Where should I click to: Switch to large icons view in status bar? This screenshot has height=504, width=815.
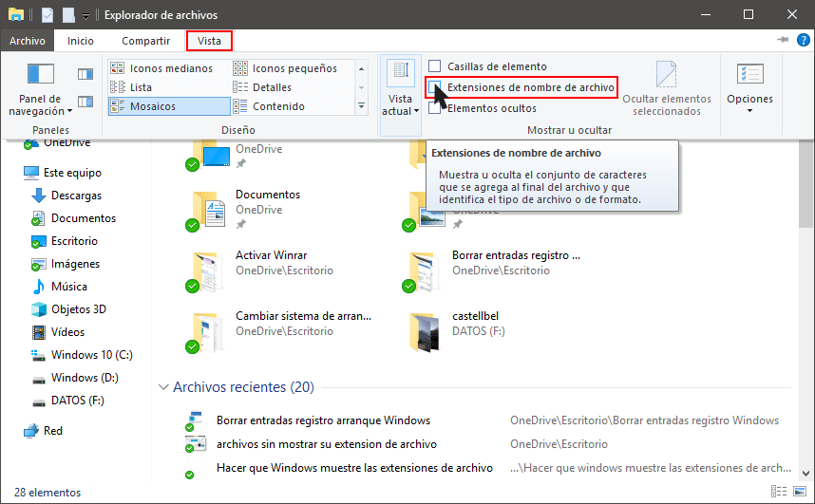coord(800,492)
